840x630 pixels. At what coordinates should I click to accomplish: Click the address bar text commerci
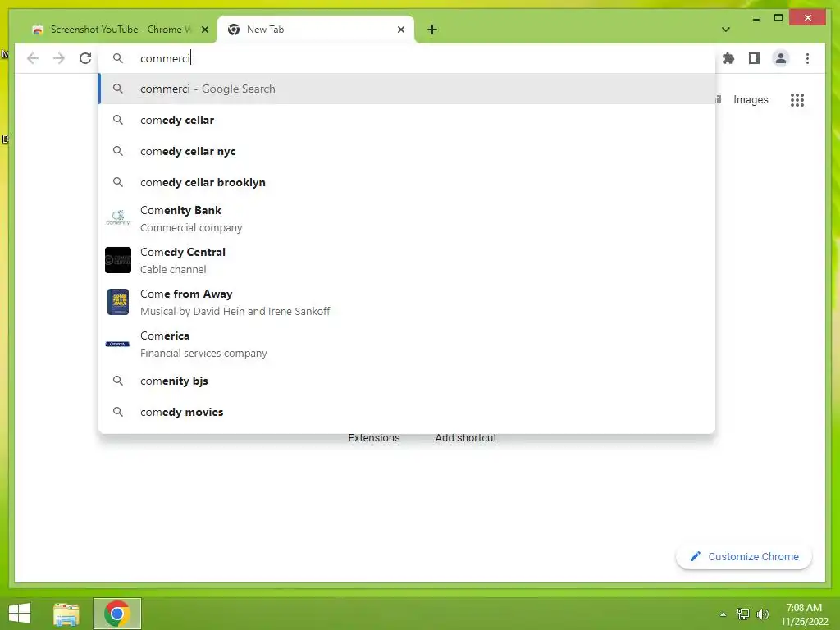click(x=165, y=58)
